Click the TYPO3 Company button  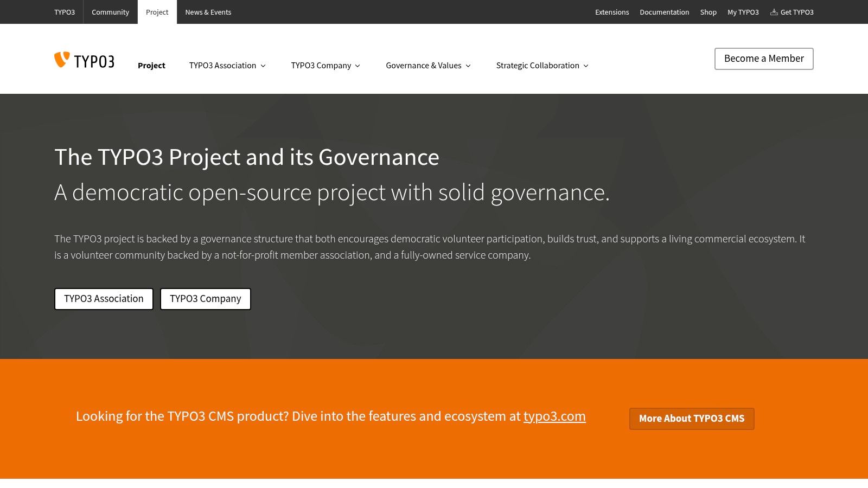point(205,299)
